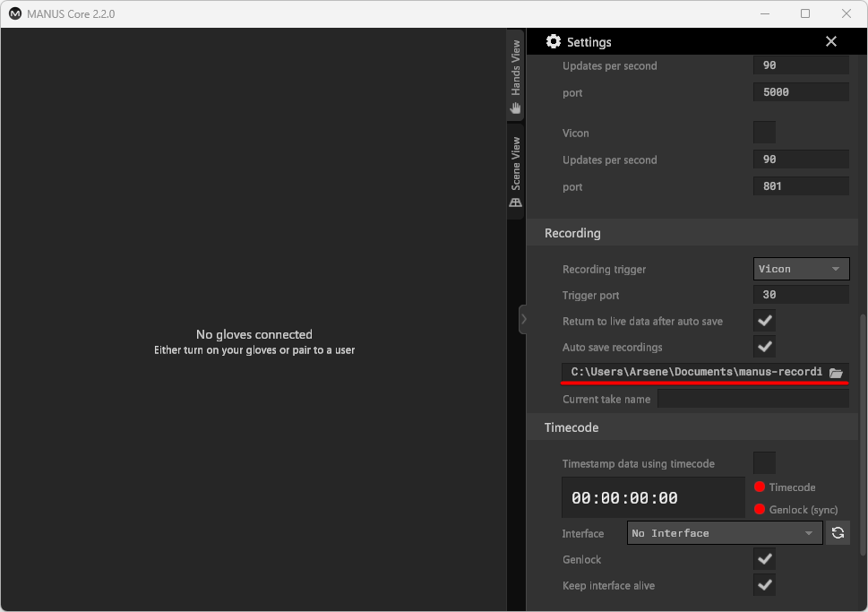
Task: Click the red Genlock (sync) indicator
Action: 760,510
